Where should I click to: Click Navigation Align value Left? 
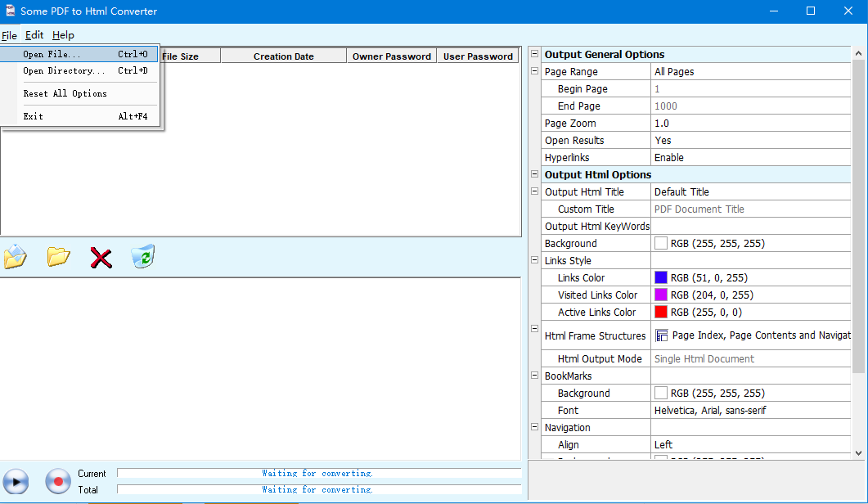751,444
